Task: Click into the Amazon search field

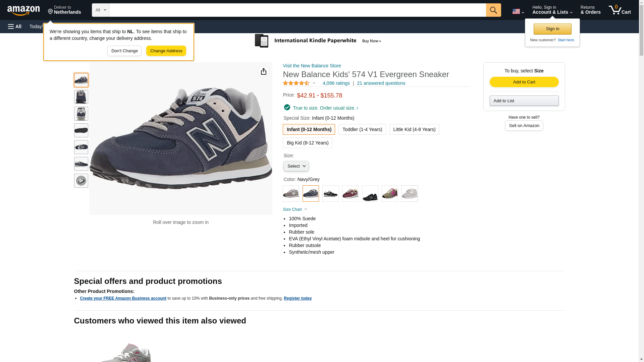Action: click(297, 10)
